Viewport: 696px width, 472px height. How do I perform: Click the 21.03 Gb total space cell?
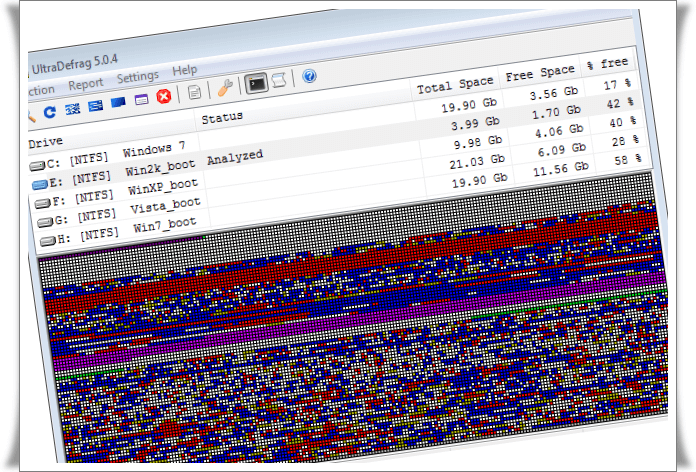[x=477, y=162]
